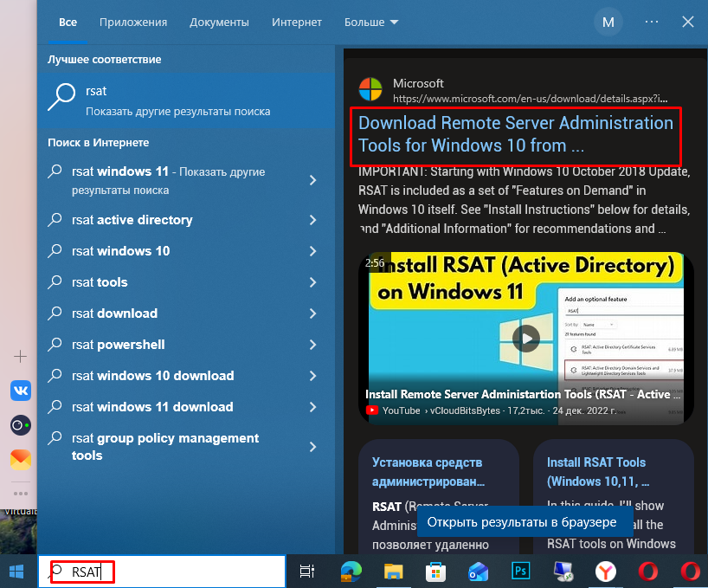
Task: Click Открыть результаты в браузере button
Action: (522, 522)
